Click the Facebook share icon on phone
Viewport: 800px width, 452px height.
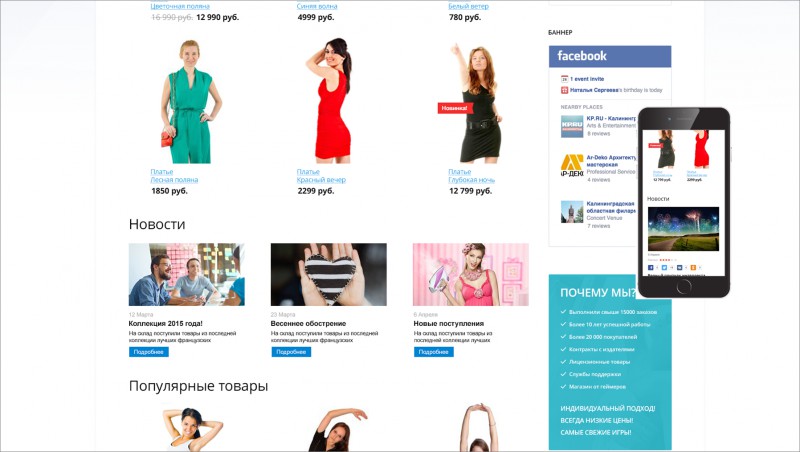651,267
